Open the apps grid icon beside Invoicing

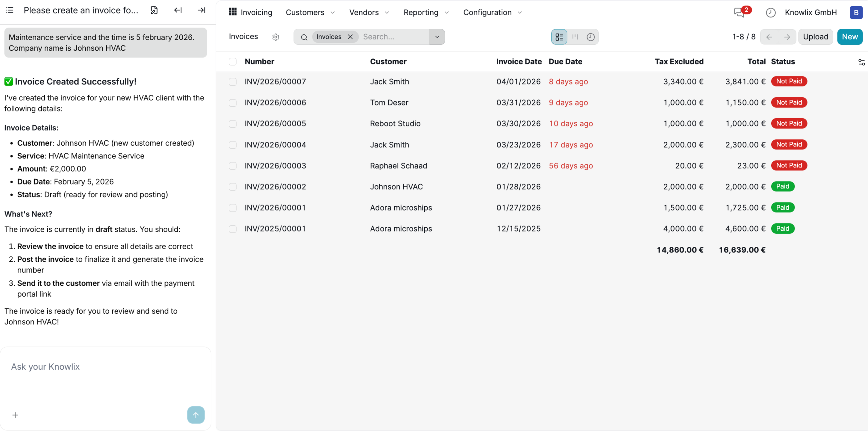click(233, 12)
